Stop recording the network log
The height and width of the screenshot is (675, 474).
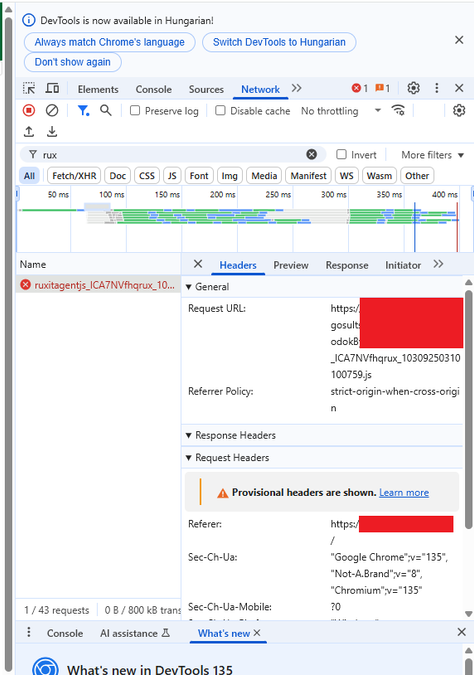pyautogui.click(x=29, y=111)
